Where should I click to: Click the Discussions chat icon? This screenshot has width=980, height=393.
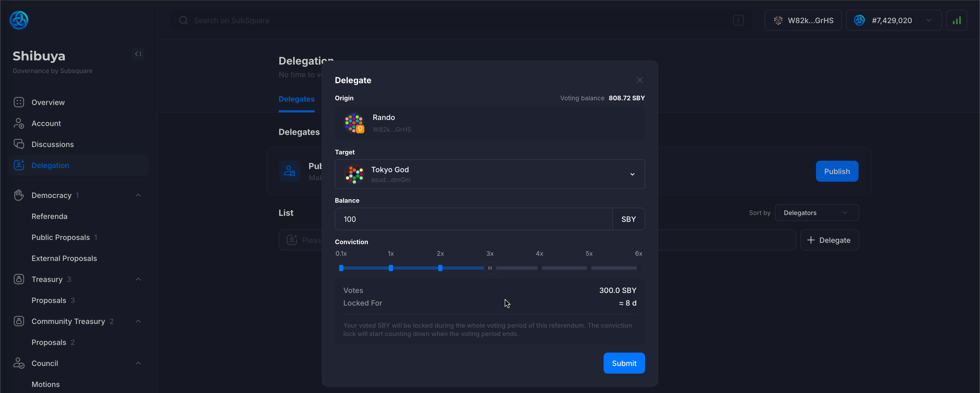tap(19, 144)
